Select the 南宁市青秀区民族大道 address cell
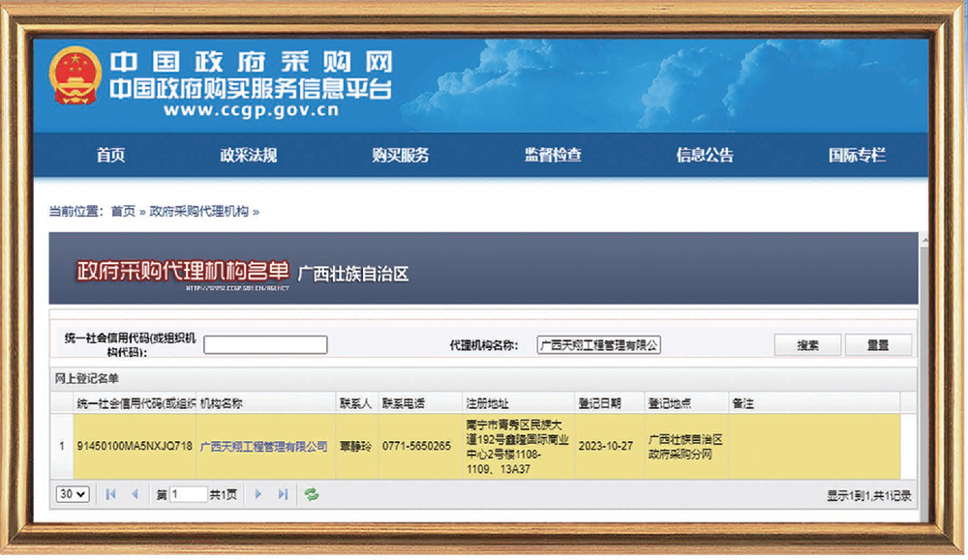The image size is (968, 560). (517, 447)
